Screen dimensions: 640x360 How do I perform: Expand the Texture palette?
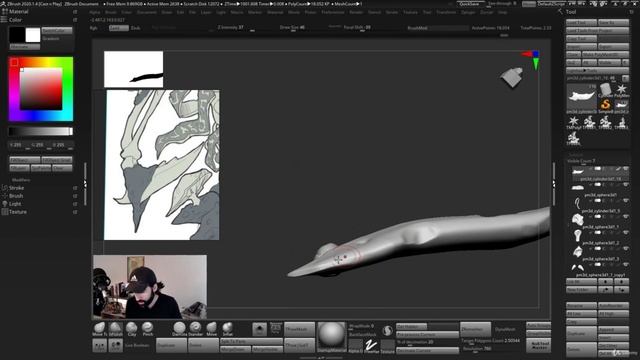coord(18,212)
